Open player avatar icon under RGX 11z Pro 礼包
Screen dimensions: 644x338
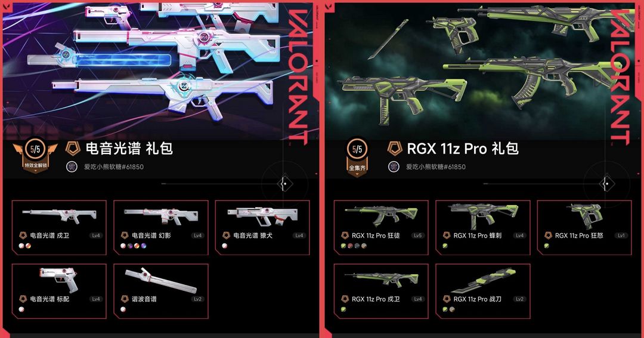click(394, 167)
